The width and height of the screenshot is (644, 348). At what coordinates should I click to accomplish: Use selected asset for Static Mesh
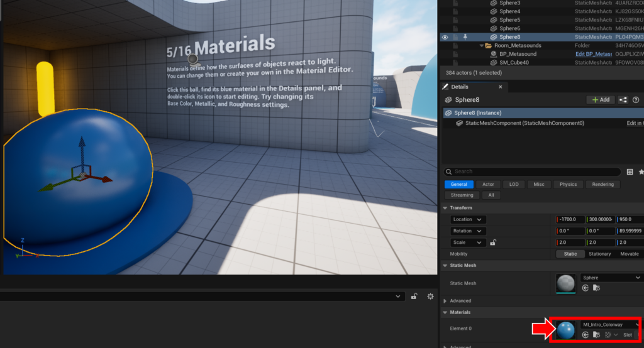(585, 288)
